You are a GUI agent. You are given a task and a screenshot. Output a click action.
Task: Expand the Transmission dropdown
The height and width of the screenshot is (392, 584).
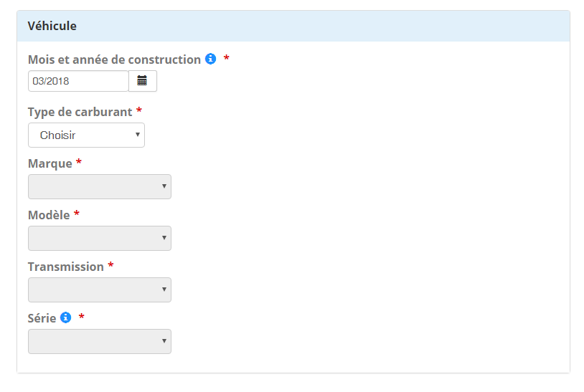click(100, 290)
